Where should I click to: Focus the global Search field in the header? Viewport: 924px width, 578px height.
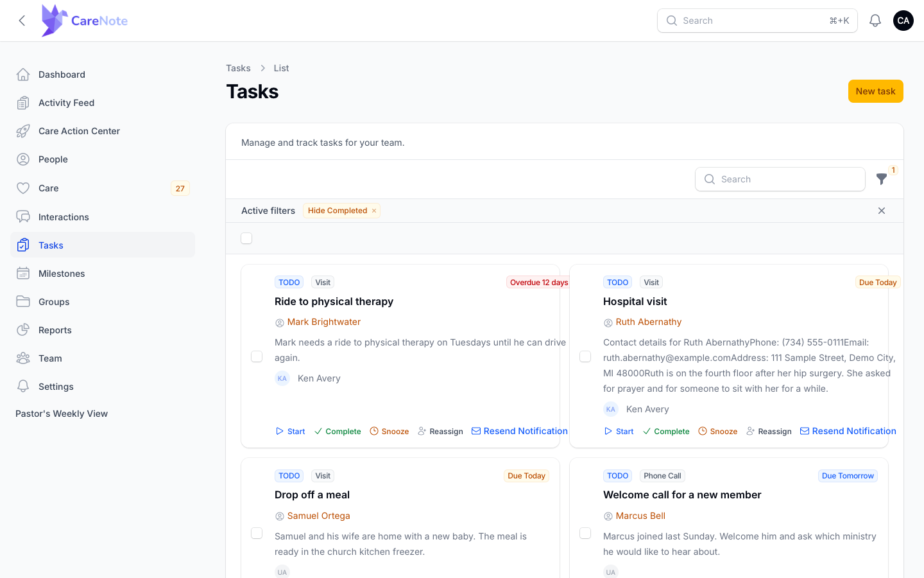757,21
